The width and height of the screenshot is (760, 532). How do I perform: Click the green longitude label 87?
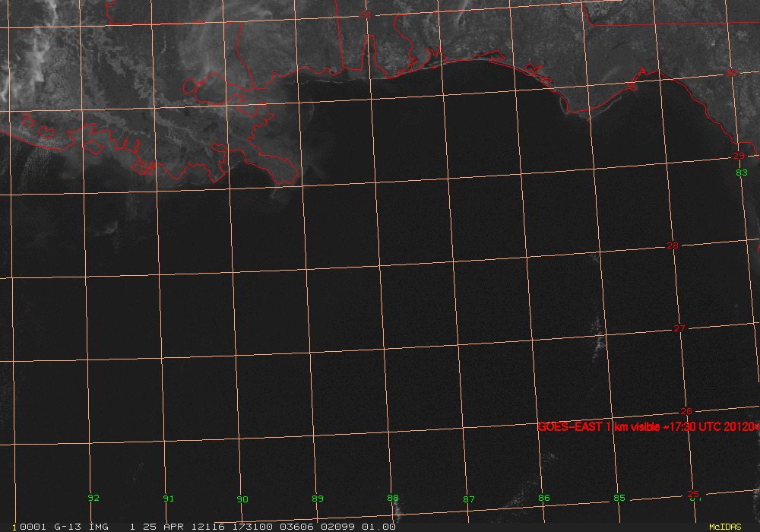(x=469, y=499)
